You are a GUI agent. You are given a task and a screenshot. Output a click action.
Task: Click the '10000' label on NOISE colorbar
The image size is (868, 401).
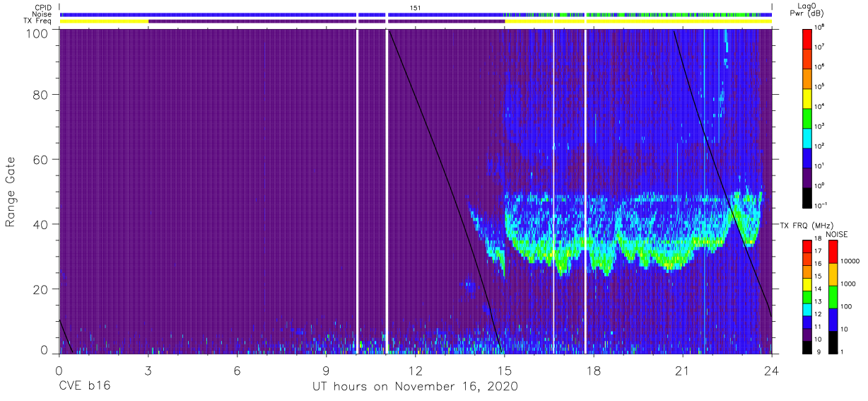[x=852, y=261]
